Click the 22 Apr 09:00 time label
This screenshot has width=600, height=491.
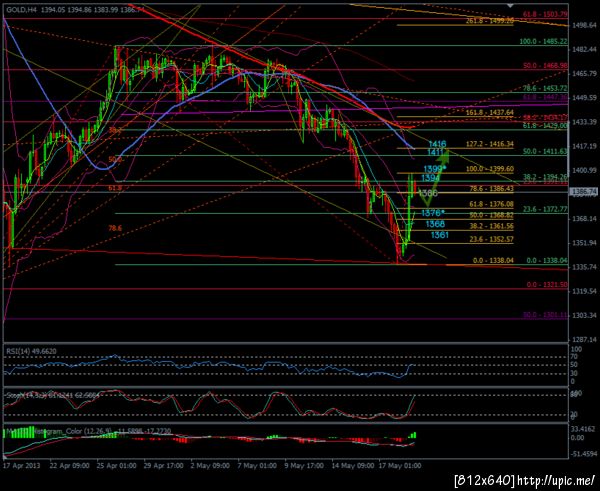coord(70,466)
